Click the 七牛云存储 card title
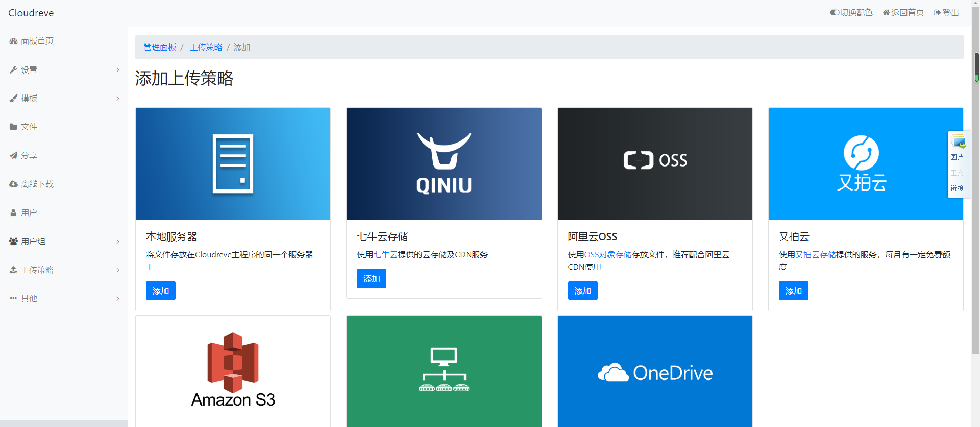The image size is (980, 427). [383, 236]
